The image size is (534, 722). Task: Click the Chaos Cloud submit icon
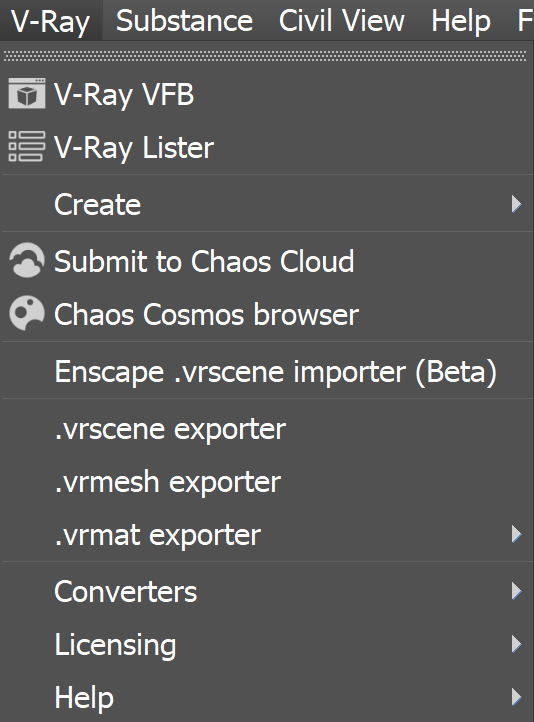(27, 260)
